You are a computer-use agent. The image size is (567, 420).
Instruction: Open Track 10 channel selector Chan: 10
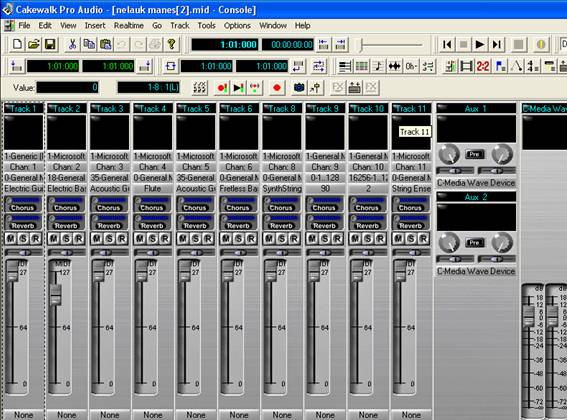coord(368,167)
